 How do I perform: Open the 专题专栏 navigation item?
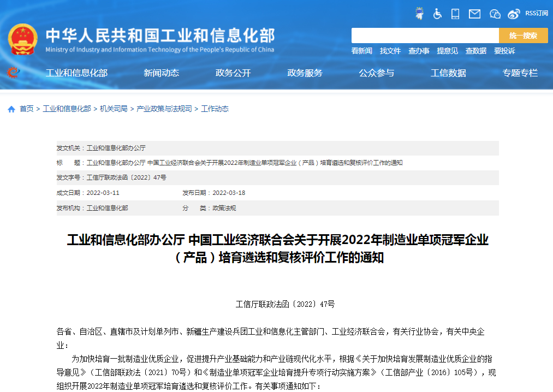[520, 73]
